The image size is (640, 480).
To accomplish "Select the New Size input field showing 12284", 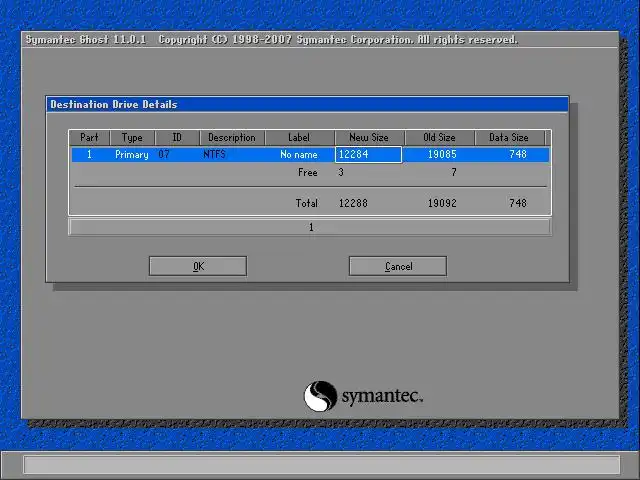I will click(368, 155).
